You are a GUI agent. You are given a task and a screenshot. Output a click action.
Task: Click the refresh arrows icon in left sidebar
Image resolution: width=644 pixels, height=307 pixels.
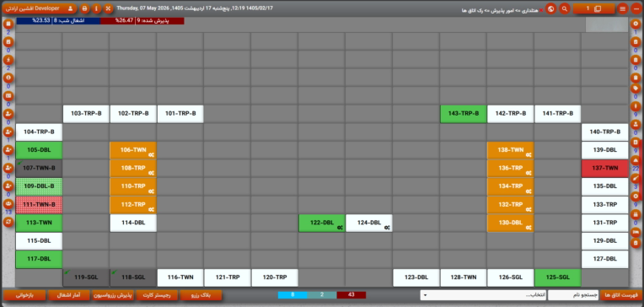[x=8, y=222]
